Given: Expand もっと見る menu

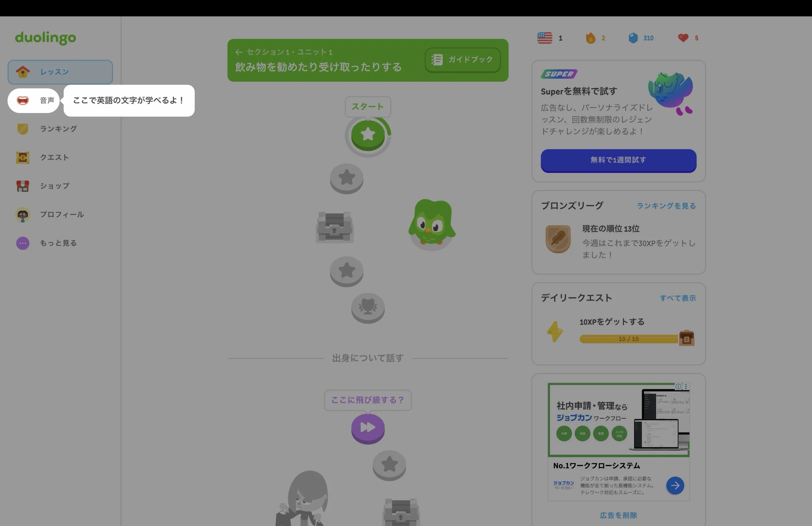Looking at the screenshot, I should pyautogui.click(x=60, y=243).
